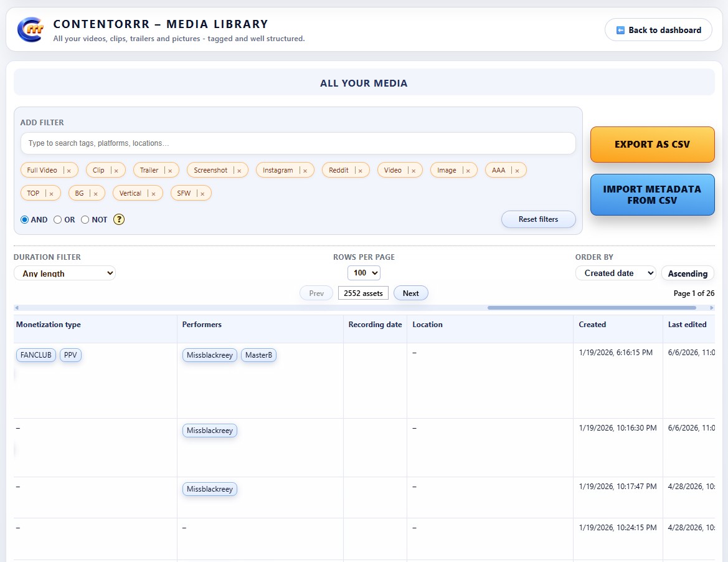Toggle the Ascending sort order button

click(687, 274)
